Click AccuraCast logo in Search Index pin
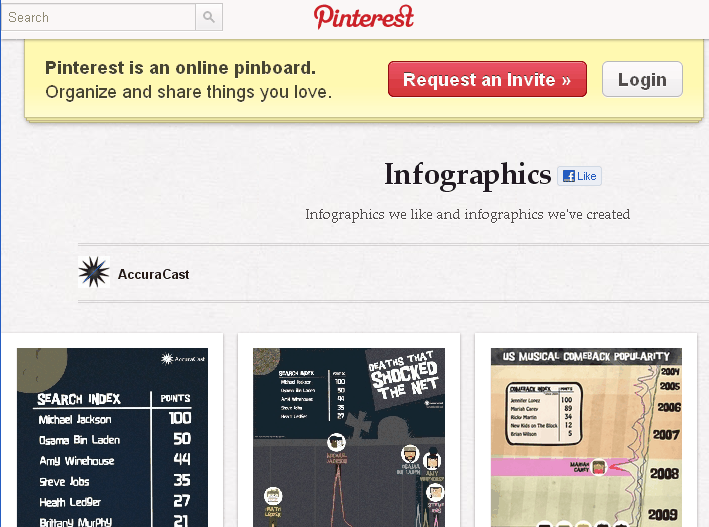Screen dimensions: 709x527 click(183, 359)
